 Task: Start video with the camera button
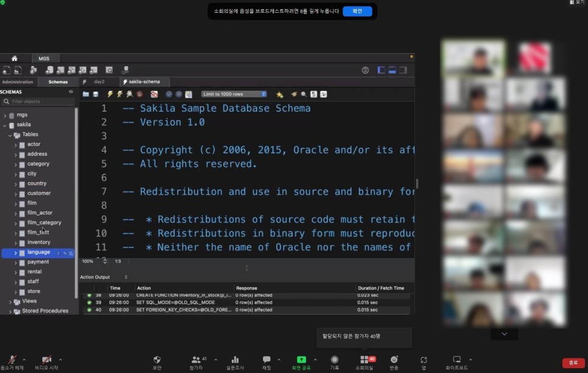pyautogui.click(x=46, y=360)
